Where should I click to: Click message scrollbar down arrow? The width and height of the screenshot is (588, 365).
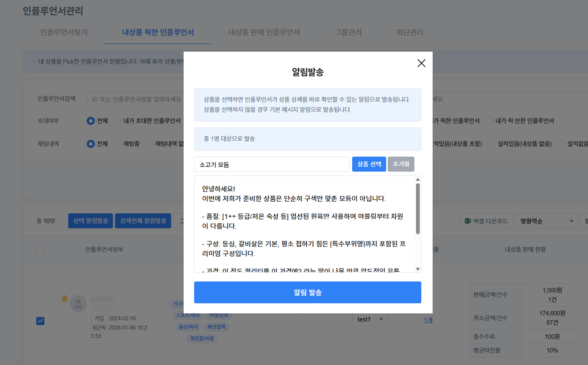418,269
